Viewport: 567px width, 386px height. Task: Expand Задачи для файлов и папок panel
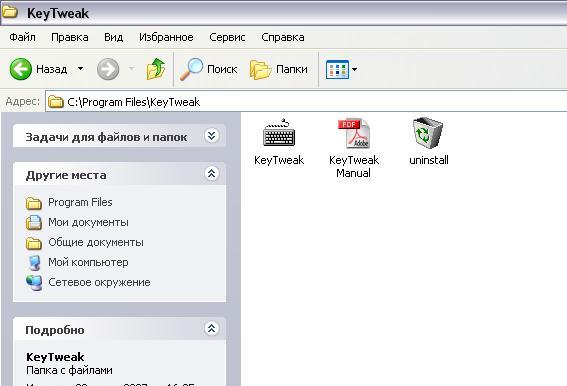click(212, 136)
